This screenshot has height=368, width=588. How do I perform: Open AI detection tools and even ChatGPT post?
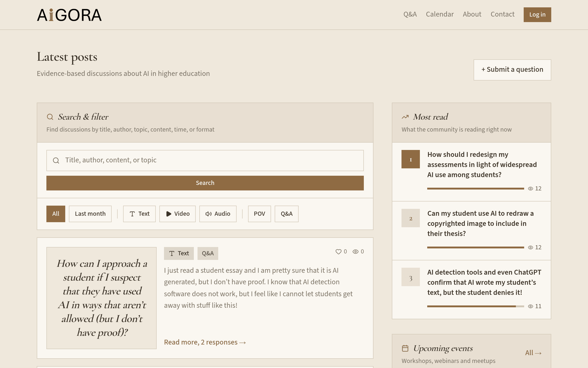click(x=484, y=282)
